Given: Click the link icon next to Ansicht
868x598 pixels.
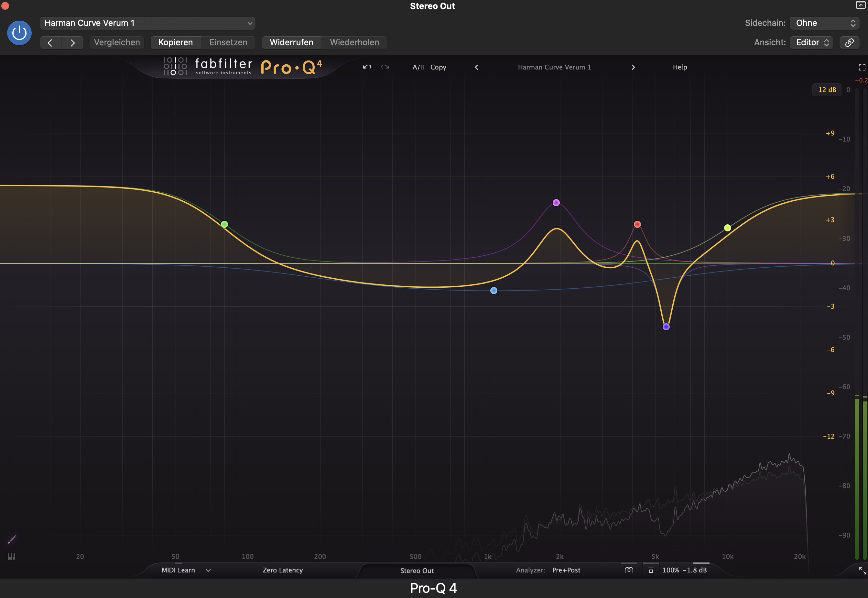Looking at the screenshot, I should [x=849, y=42].
